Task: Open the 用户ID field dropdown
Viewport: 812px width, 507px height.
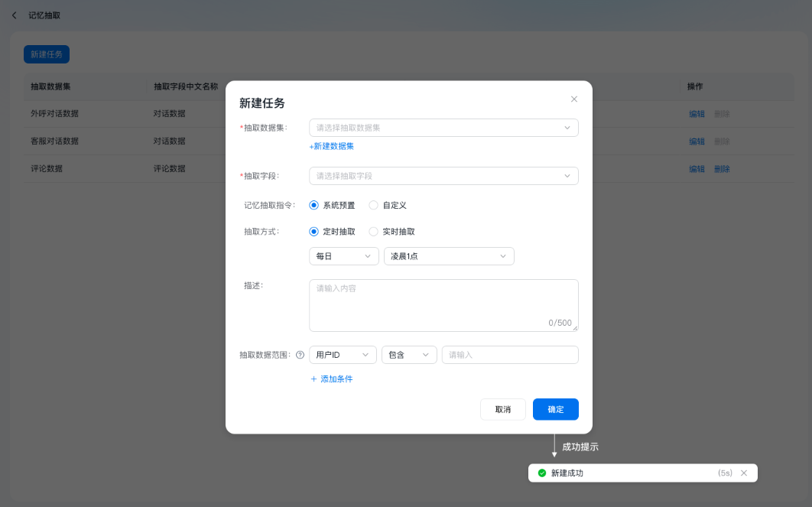Action: (343, 354)
